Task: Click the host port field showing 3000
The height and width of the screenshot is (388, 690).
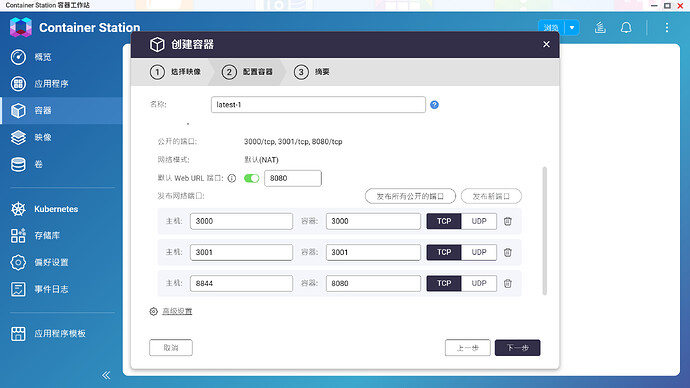Action: point(241,221)
